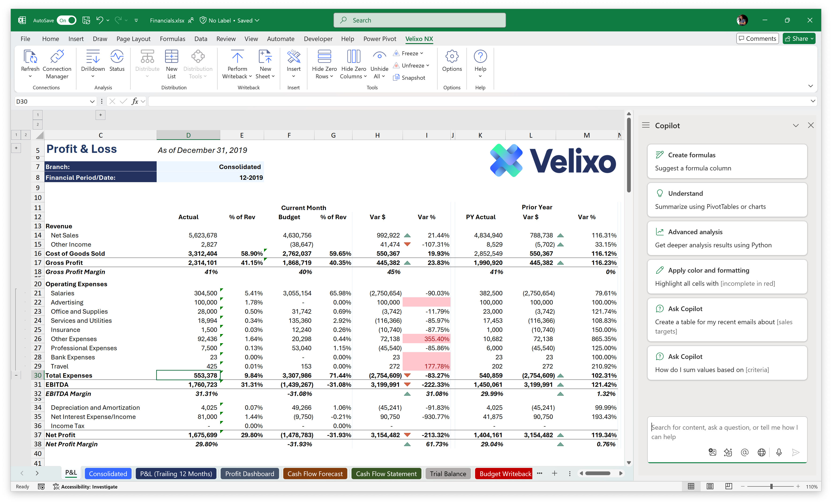The height and width of the screenshot is (504, 832).
Task: Toggle AutoSave switch off
Action: 67,20
